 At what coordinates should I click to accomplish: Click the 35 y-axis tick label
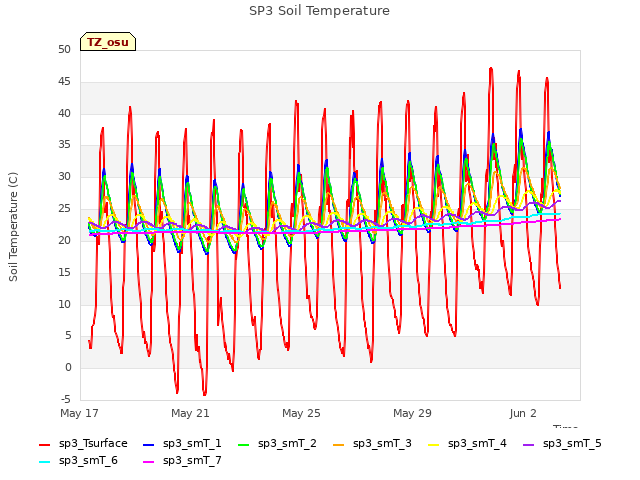click(x=64, y=145)
